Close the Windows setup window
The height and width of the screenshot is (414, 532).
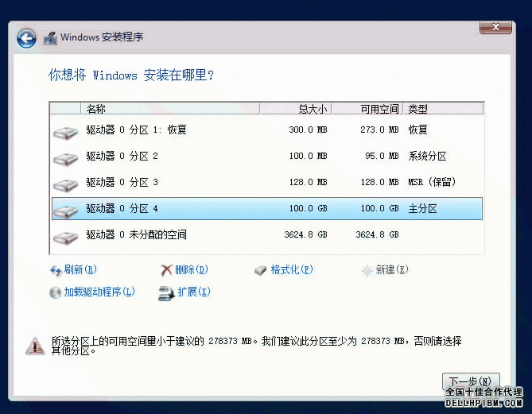pos(495,27)
